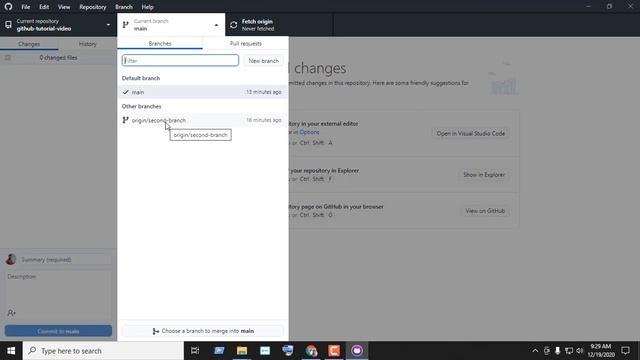Open the Windows Start menu
This screenshot has width=640, height=360.
click(11, 351)
